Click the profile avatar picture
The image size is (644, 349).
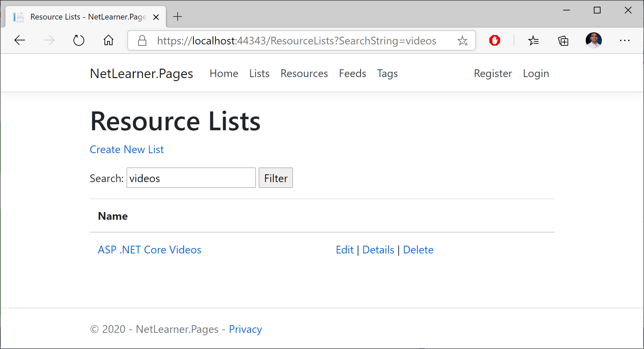pos(594,40)
